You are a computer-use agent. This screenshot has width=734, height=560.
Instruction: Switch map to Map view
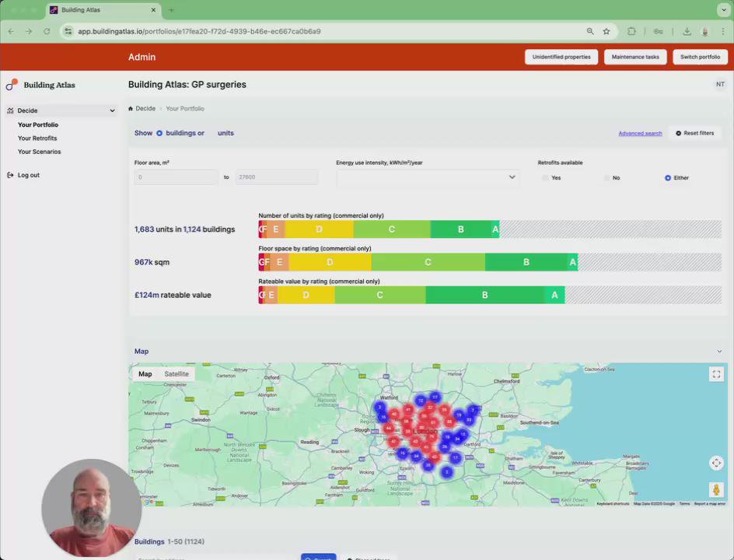[x=145, y=374]
